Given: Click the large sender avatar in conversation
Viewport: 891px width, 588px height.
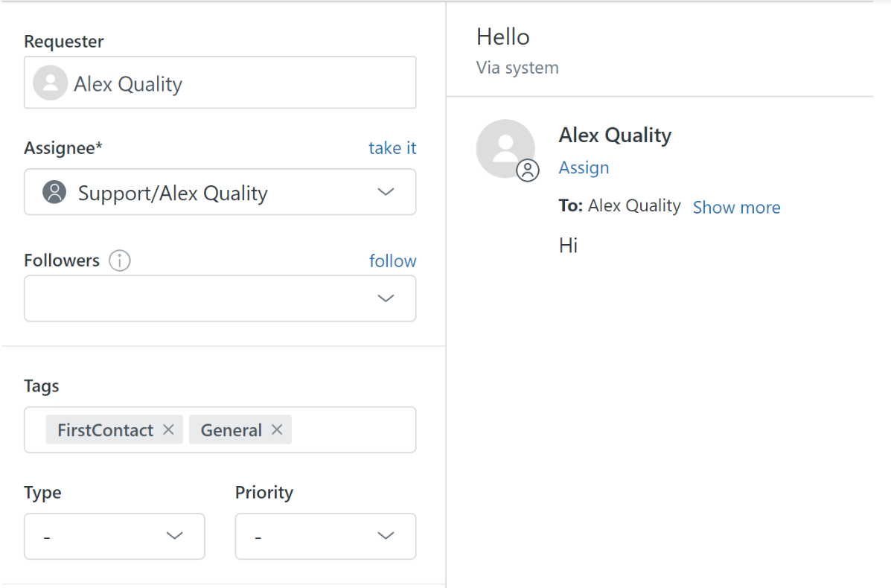Looking at the screenshot, I should click(504, 147).
